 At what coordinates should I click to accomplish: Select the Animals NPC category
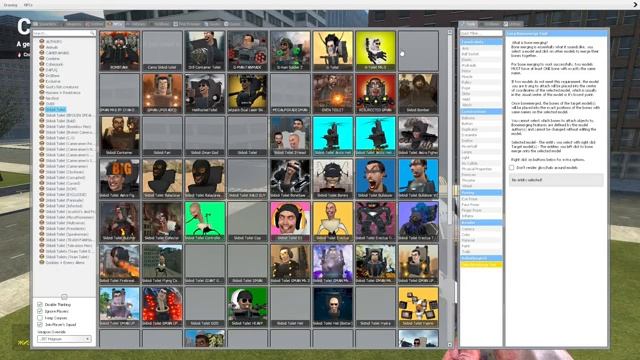pos(52,47)
